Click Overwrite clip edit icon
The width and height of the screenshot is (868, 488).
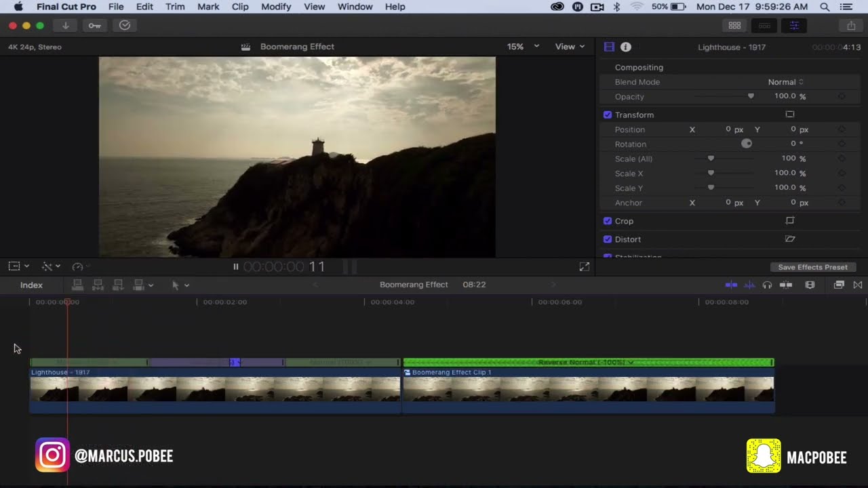coord(139,285)
